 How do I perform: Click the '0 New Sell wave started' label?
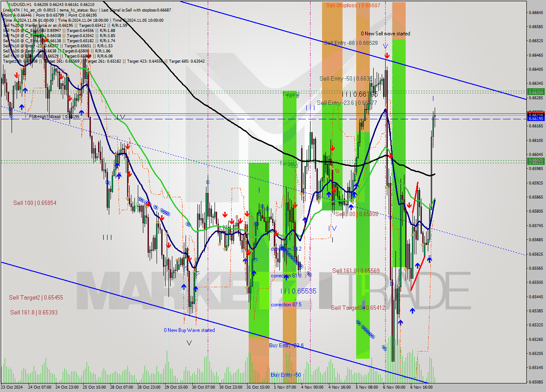[386, 34]
